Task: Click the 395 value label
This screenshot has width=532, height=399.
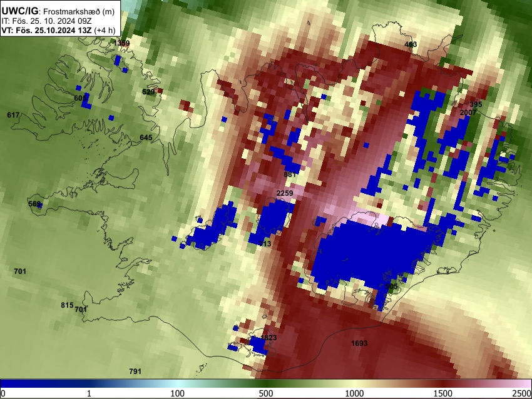Action: pyautogui.click(x=476, y=104)
